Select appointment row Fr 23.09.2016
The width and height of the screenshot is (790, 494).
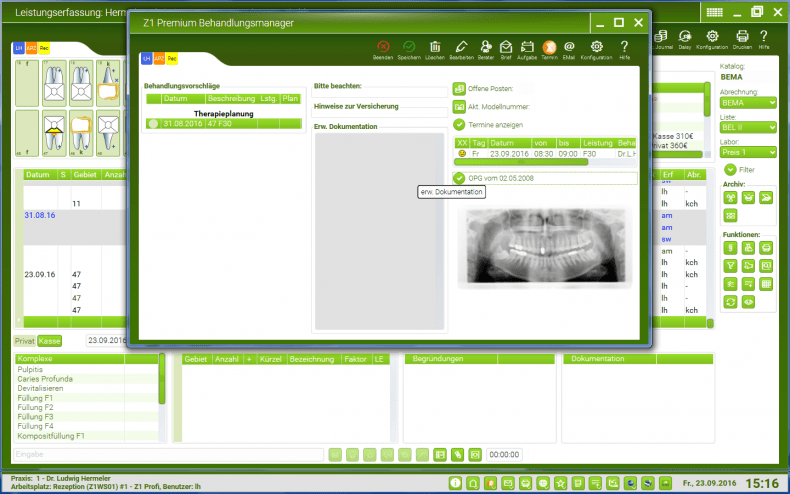coord(545,154)
